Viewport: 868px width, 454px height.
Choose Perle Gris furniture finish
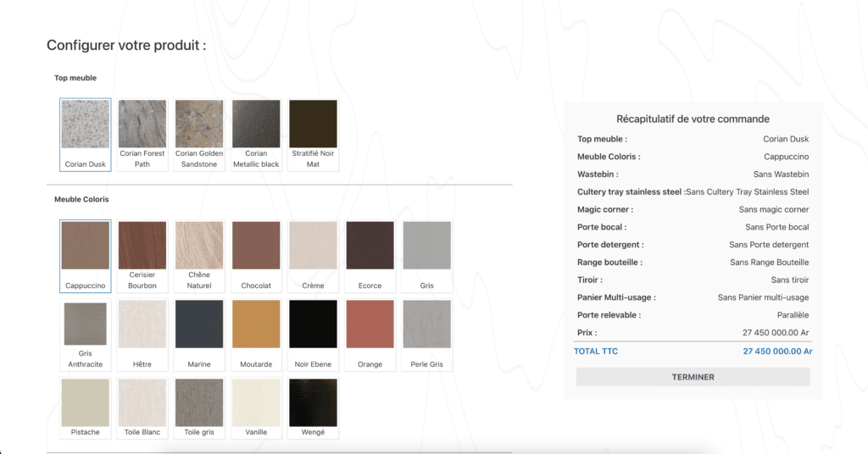click(426, 324)
